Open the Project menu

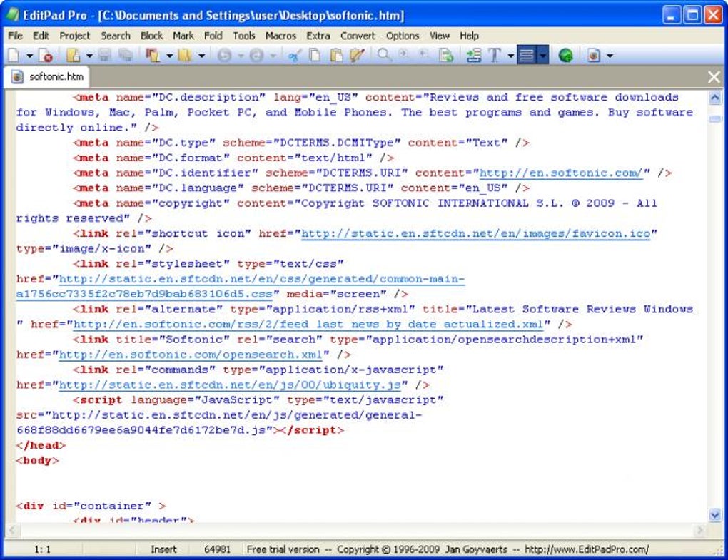(x=75, y=36)
